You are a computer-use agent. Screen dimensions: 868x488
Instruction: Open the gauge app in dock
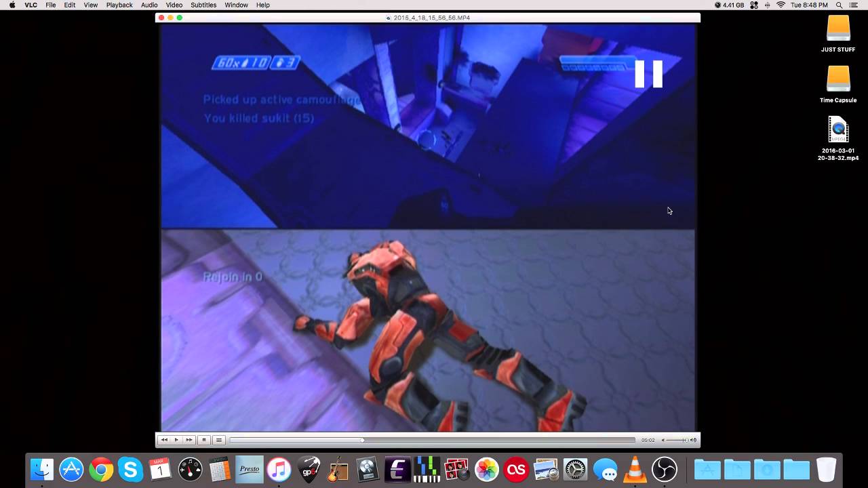pyautogui.click(x=190, y=469)
